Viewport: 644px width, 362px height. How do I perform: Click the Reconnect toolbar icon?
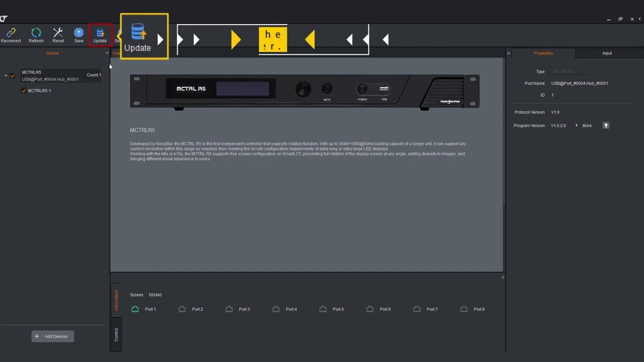point(11,33)
